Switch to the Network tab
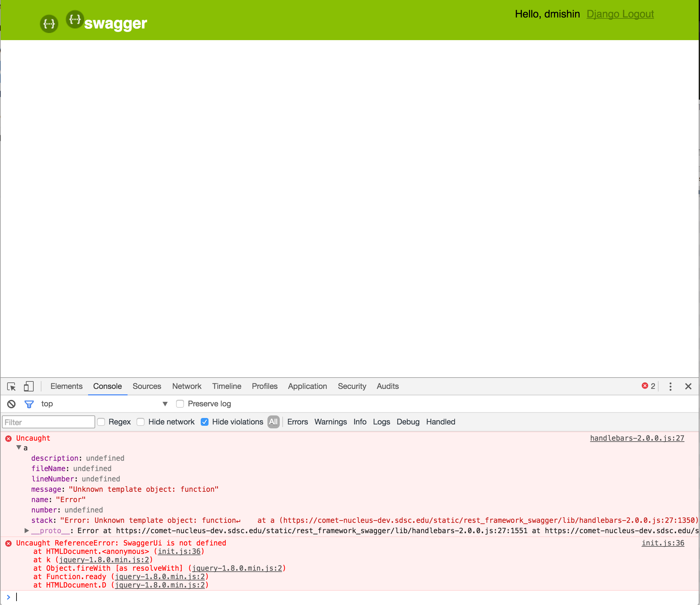This screenshot has height=605, width=700. coord(186,386)
